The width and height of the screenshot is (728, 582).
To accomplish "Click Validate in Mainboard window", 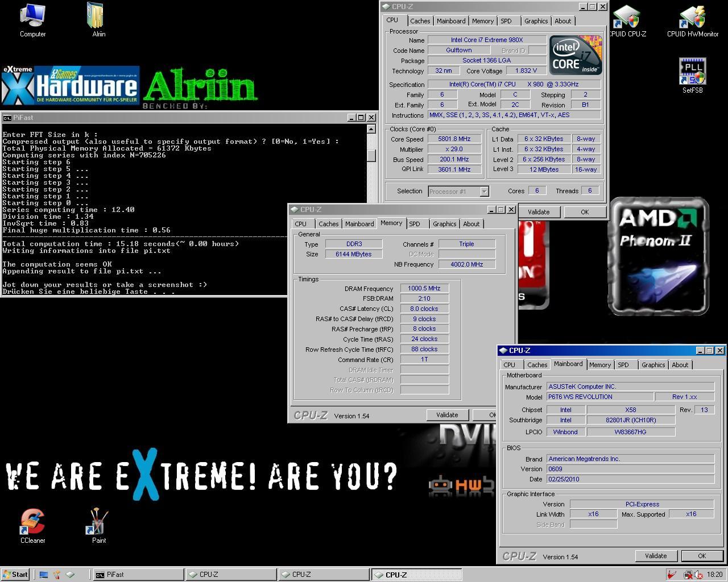I will tap(655, 556).
